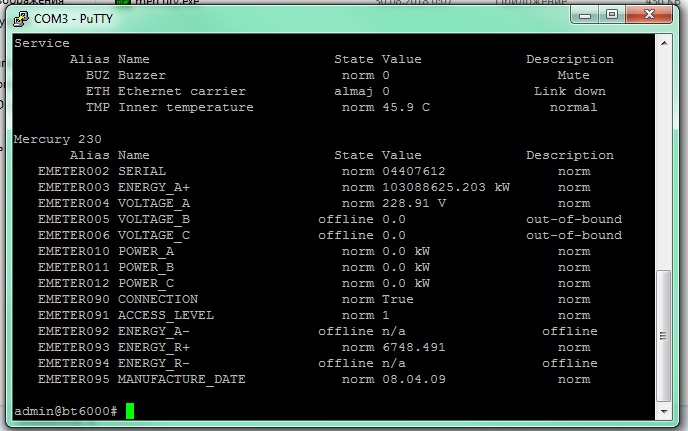Click the vertical scrollbar thumb
The height and width of the screenshot is (431, 688).
pyautogui.click(x=664, y=336)
